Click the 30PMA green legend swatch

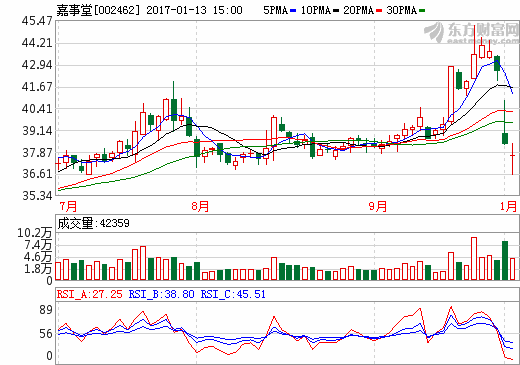(422, 11)
